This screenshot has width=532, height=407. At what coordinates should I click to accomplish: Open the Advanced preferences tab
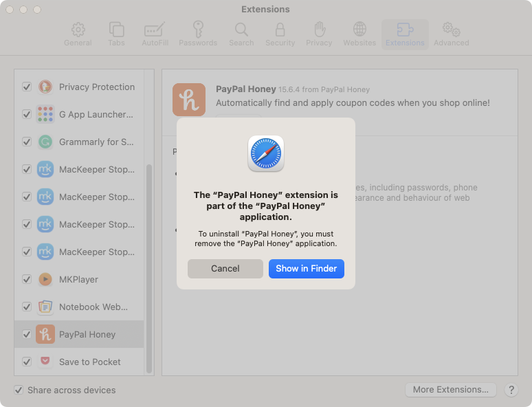tap(452, 34)
